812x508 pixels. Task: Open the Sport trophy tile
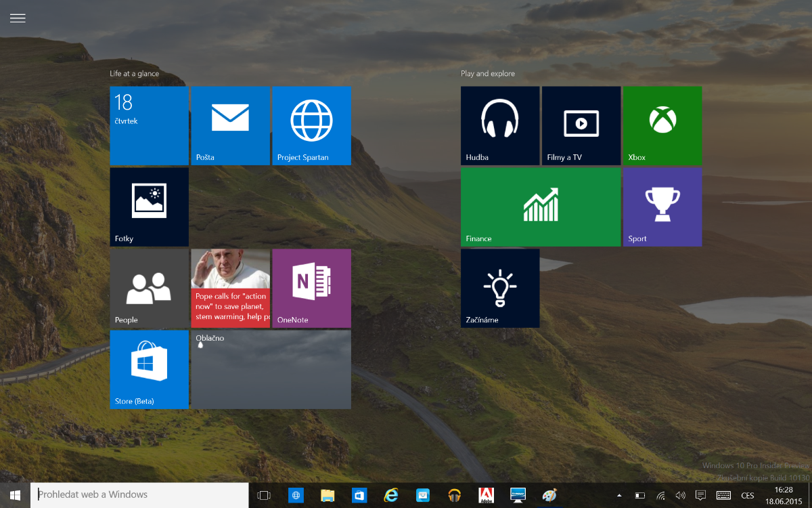(662, 207)
